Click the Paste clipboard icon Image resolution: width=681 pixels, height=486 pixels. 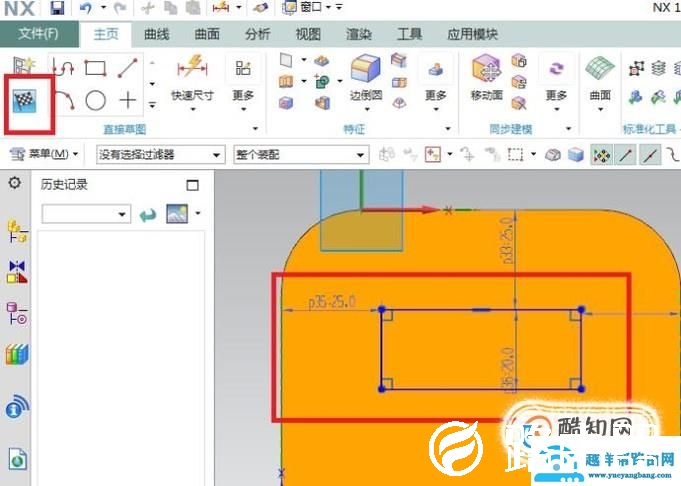[x=192, y=8]
